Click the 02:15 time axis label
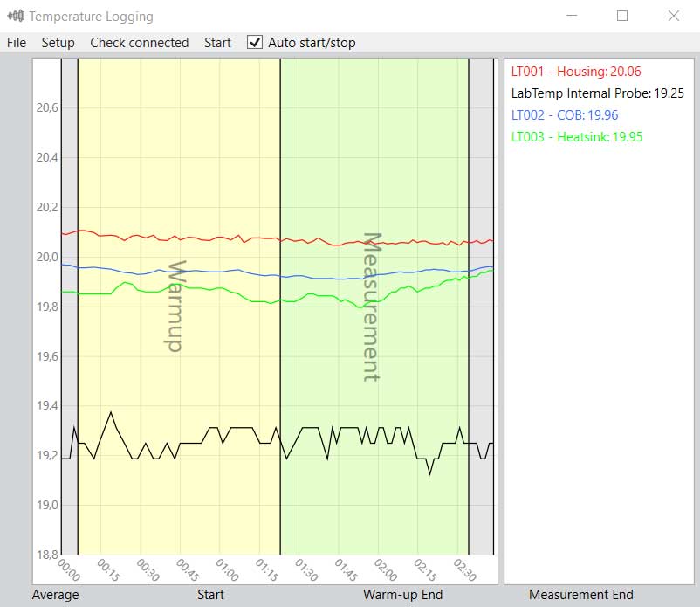 click(425, 570)
